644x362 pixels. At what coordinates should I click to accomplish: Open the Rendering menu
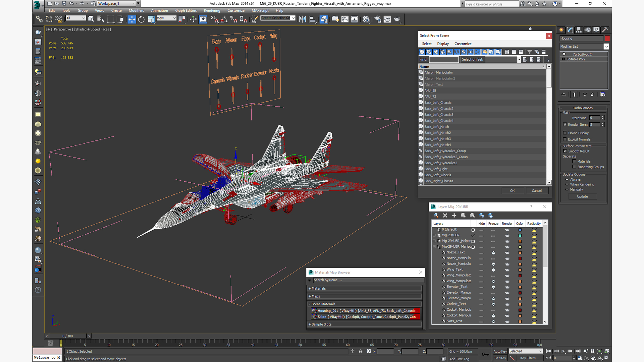[212, 10]
